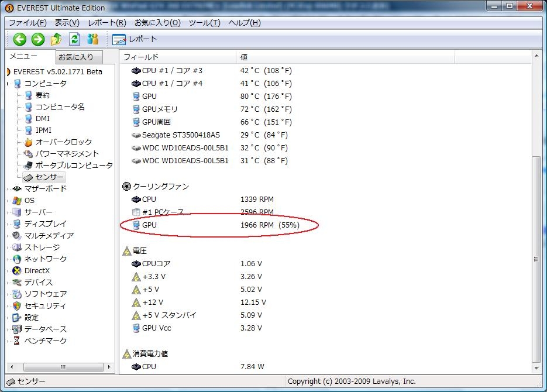Click the green Back arrow toolbar icon
The image size is (547, 392).
click(x=19, y=39)
